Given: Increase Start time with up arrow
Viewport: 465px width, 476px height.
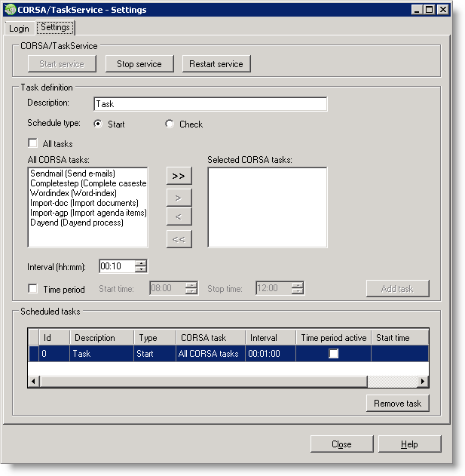Looking at the screenshot, I should [x=191, y=284].
